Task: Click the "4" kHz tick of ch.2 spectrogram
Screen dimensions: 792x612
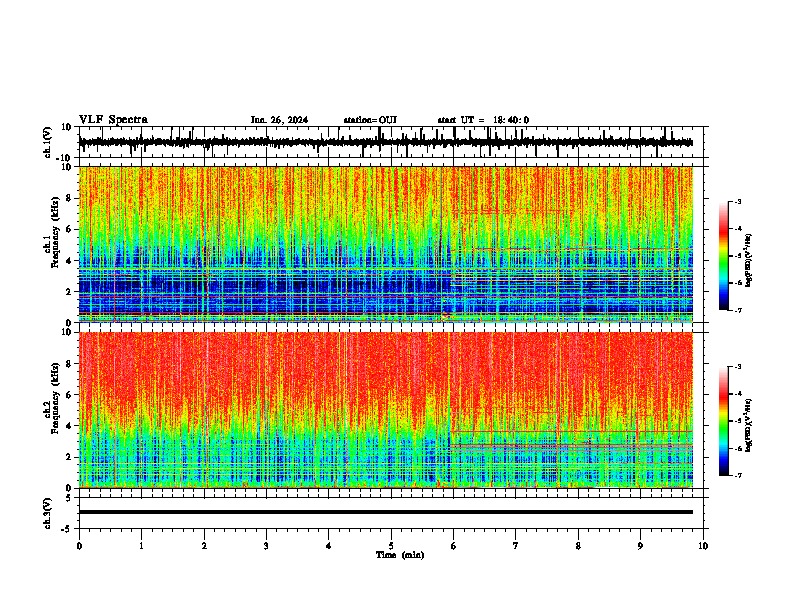Action: tap(70, 426)
